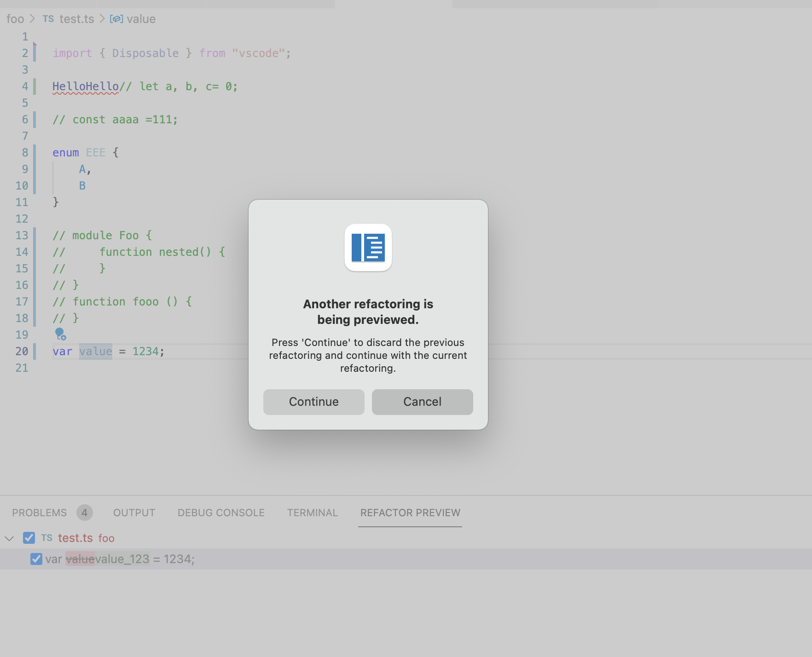
Task: Select the REFACTOR PREVIEW tab
Action: 410,512
